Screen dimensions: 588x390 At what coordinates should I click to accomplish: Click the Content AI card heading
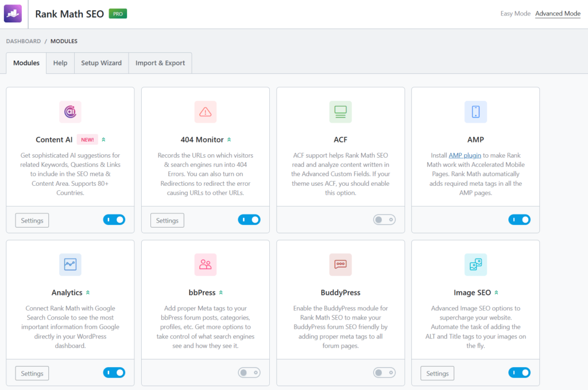[54, 140]
